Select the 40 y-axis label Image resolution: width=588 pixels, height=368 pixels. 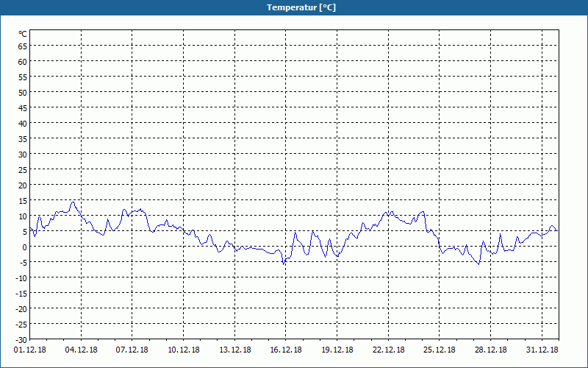pyautogui.click(x=23, y=124)
